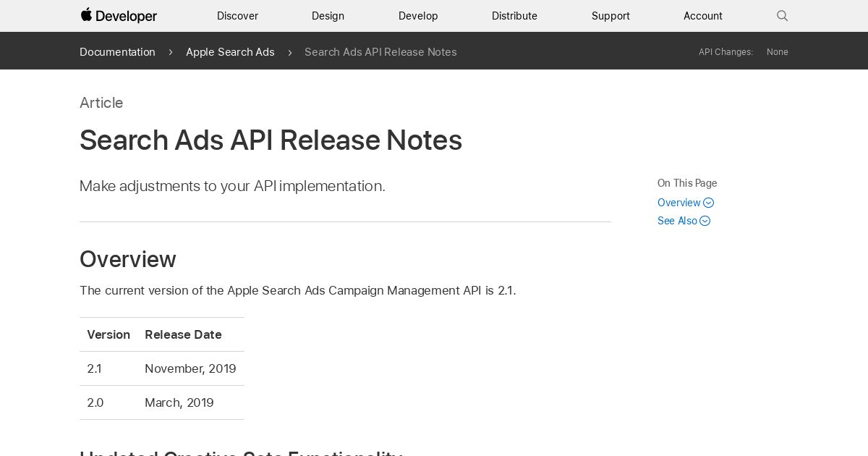Click the Overview section heading
868x456 pixels.
pyautogui.click(x=128, y=259)
